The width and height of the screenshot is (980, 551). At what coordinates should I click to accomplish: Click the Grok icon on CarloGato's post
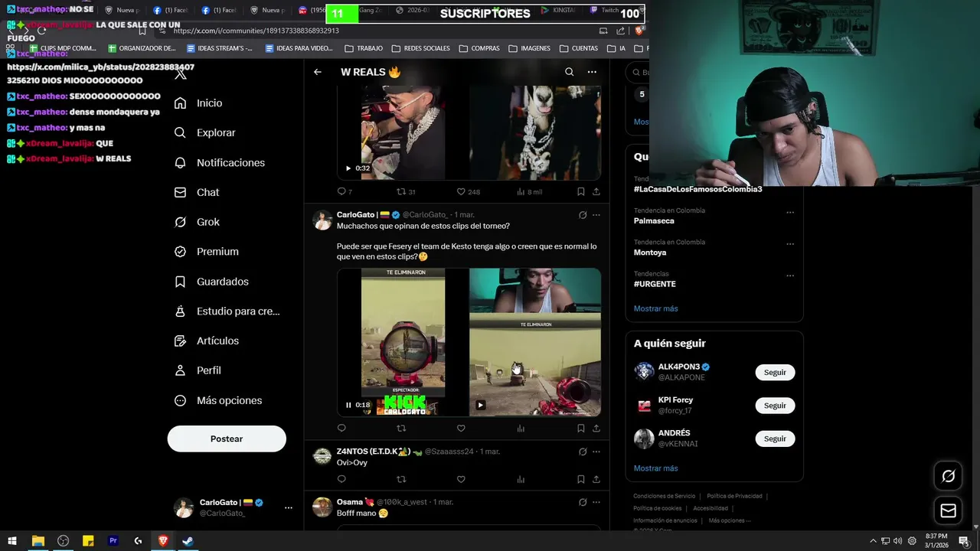click(583, 215)
